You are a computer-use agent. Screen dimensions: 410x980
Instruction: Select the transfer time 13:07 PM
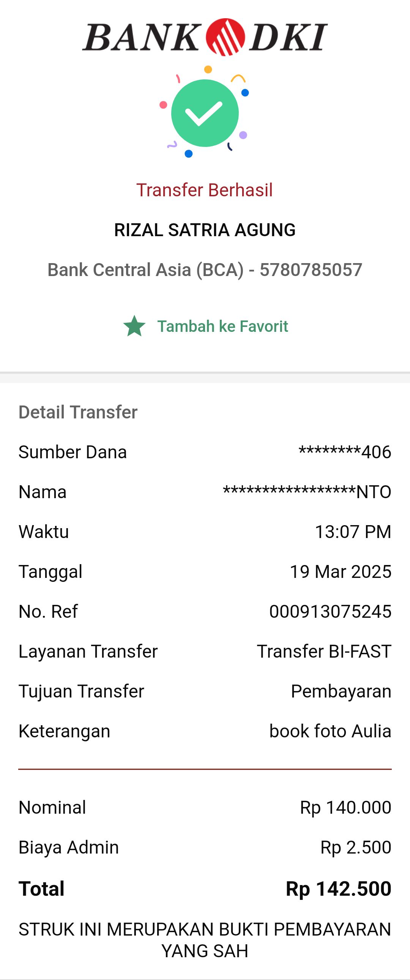(353, 532)
